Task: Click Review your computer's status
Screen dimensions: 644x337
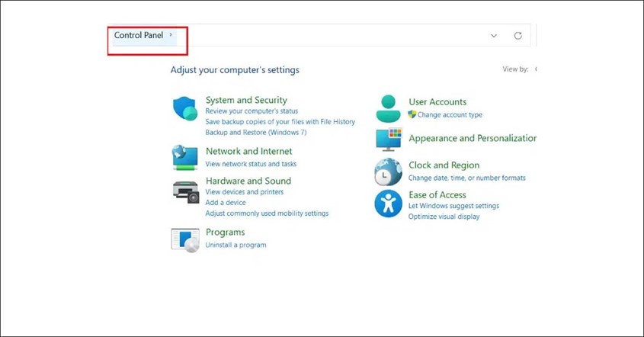Action: click(x=252, y=111)
